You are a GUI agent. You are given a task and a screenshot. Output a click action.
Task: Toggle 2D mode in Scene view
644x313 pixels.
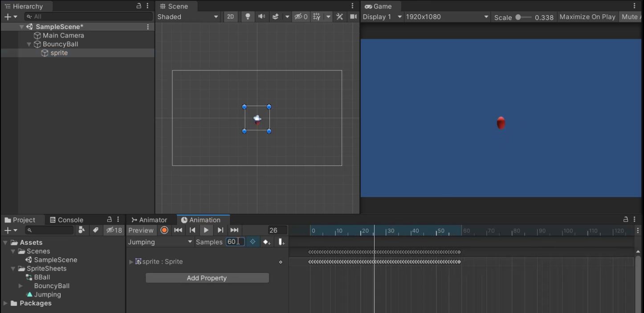tap(230, 16)
